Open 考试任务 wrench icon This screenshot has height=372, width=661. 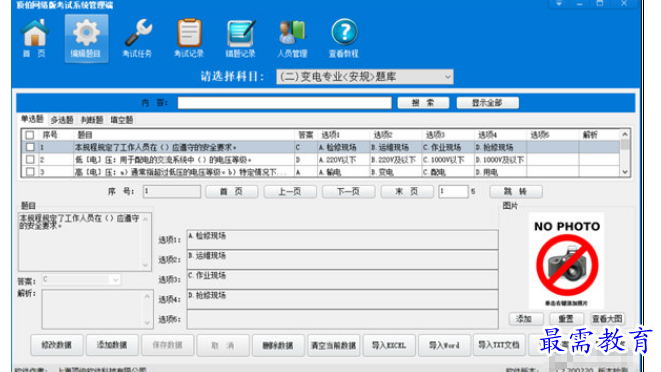tap(137, 39)
